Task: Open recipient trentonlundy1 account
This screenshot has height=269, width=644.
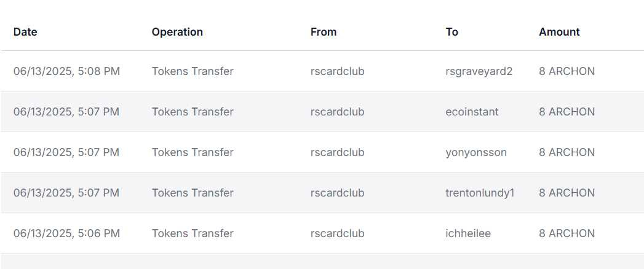Action: (x=480, y=193)
